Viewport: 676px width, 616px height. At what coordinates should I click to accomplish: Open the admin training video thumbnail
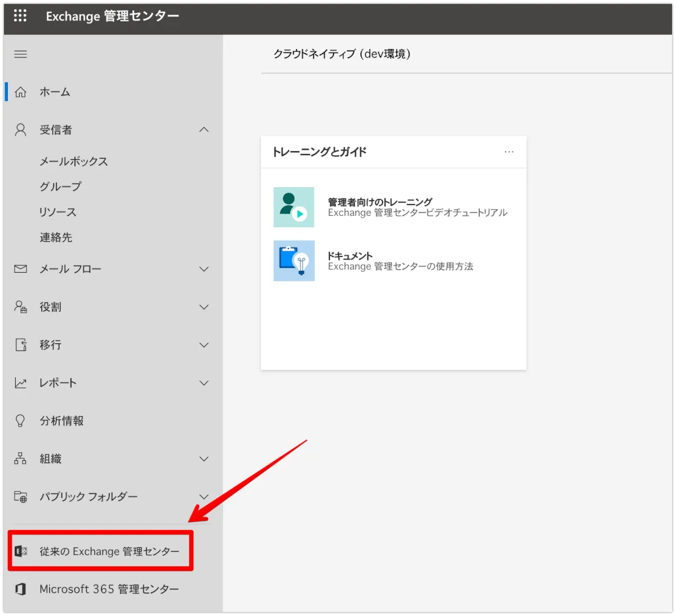293,207
